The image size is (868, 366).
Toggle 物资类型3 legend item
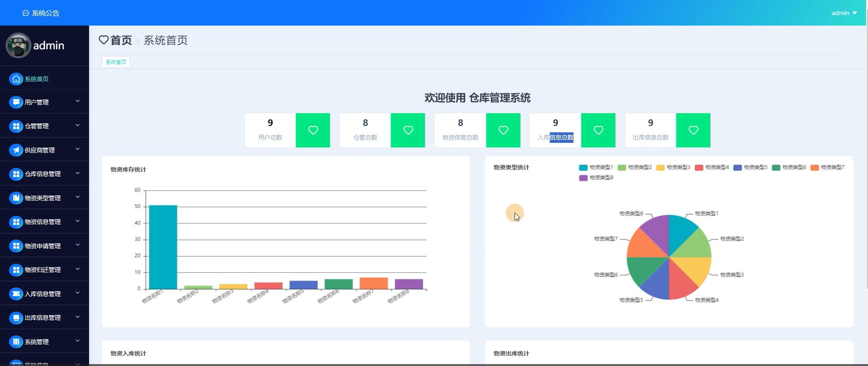click(x=673, y=167)
